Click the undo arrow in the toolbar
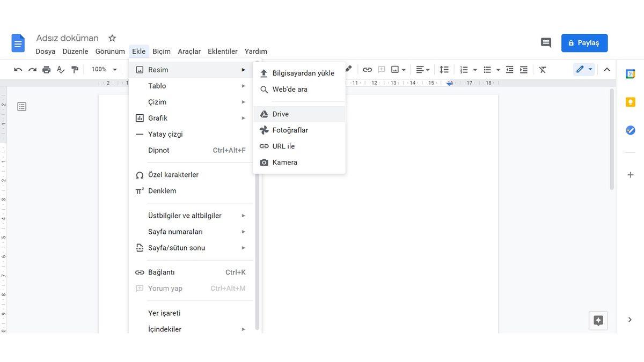644x362 pixels. tap(18, 70)
